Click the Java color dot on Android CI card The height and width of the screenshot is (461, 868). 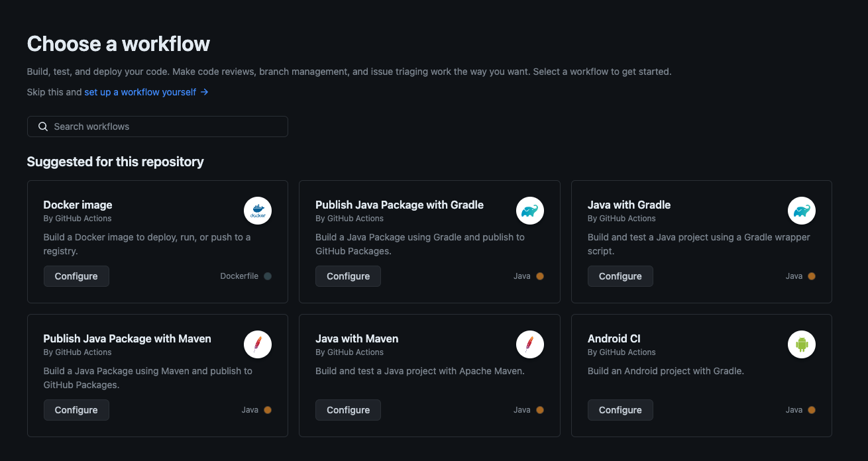click(x=812, y=410)
